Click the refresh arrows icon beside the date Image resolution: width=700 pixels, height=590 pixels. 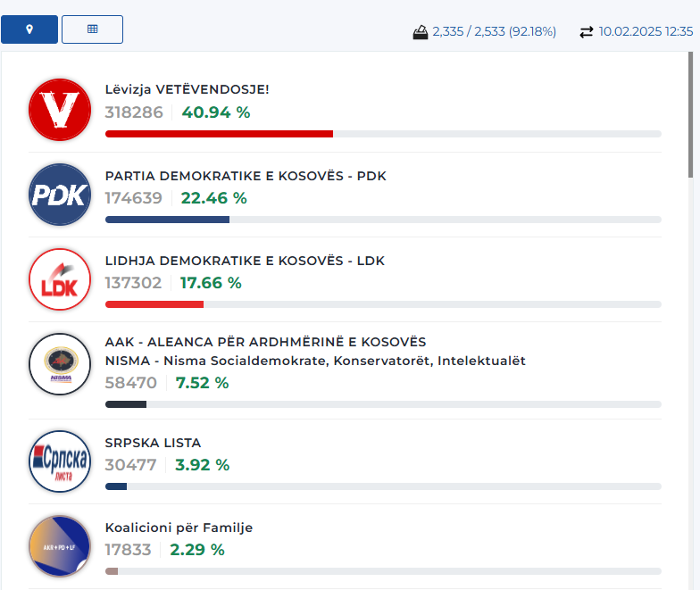pyautogui.click(x=586, y=32)
